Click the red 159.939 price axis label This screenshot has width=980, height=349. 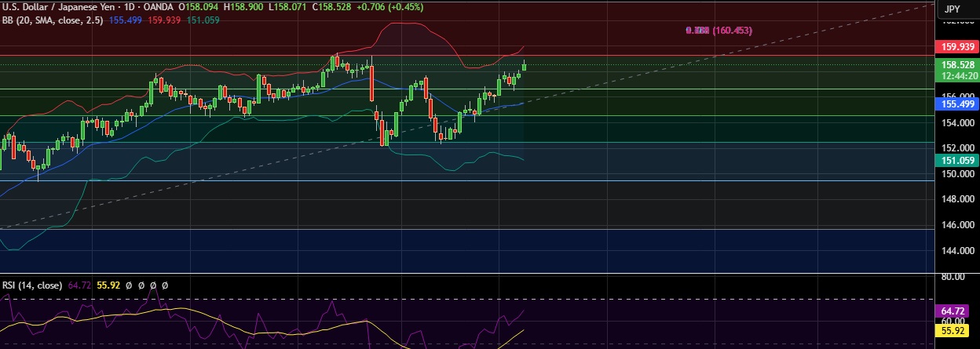tap(958, 47)
